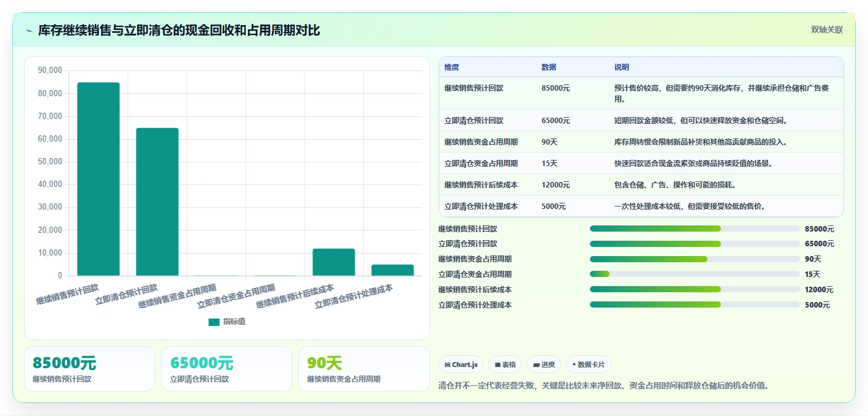Select table row 立即清仓预计处理成本
Viewport: 868px width, 416px height.
[641, 206]
